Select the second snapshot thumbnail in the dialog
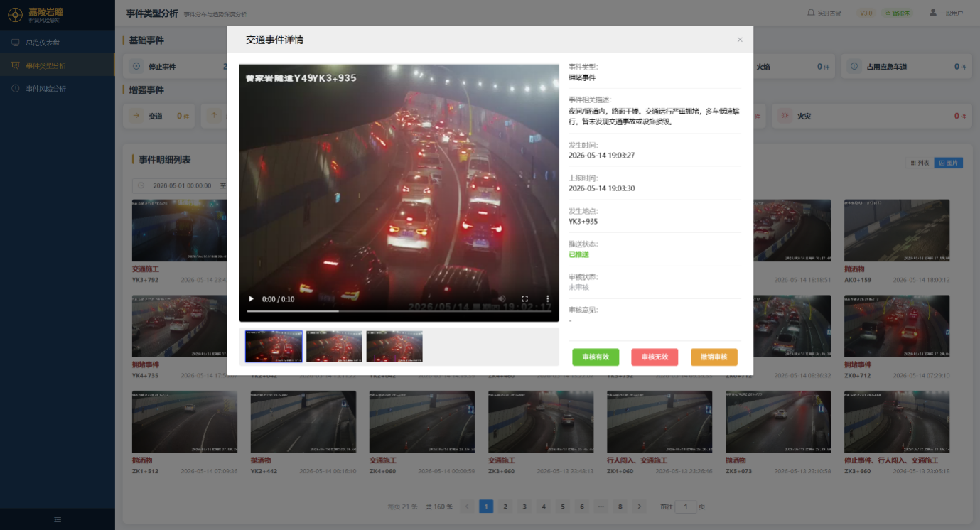This screenshot has height=530, width=980. click(334, 346)
